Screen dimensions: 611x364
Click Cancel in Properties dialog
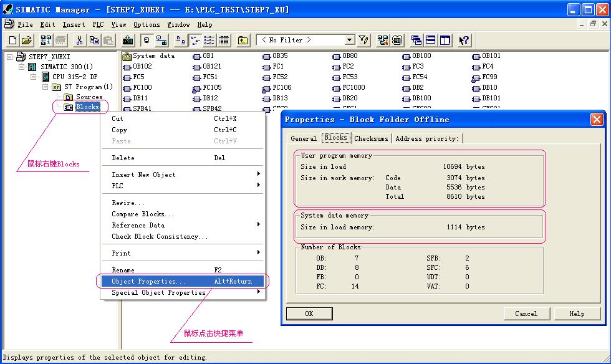(x=526, y=314)
